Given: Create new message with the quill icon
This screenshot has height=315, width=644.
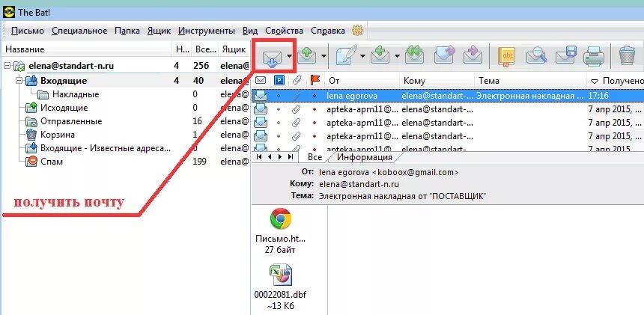Looking at the screenshot, I should [346, 55].
